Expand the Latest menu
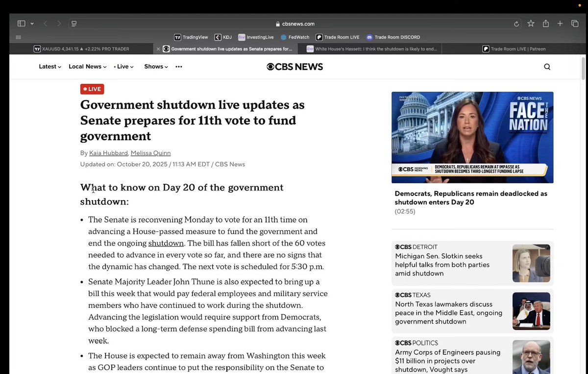 pos(50,67)
